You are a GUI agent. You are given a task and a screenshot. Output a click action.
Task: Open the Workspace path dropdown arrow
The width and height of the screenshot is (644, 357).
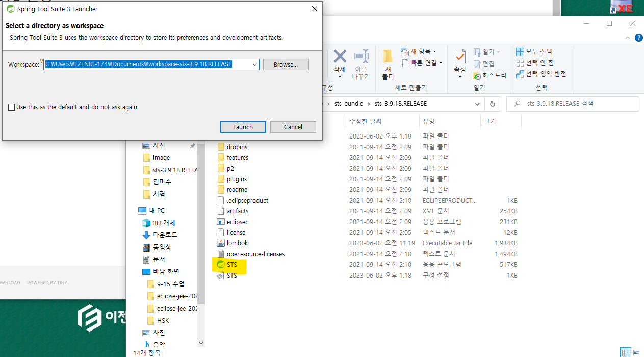[255, 64]
